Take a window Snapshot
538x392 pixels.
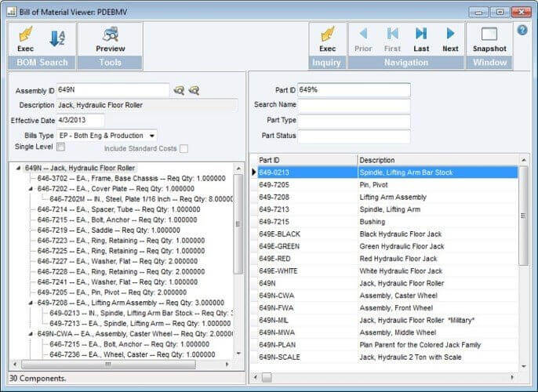[x=489, y=38]
